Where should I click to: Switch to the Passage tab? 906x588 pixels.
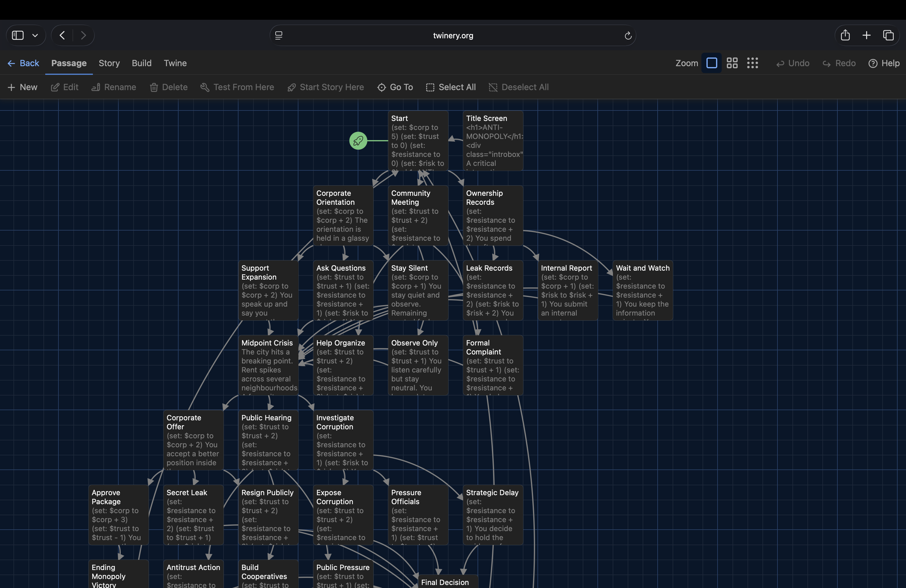(x=69, y=63)
